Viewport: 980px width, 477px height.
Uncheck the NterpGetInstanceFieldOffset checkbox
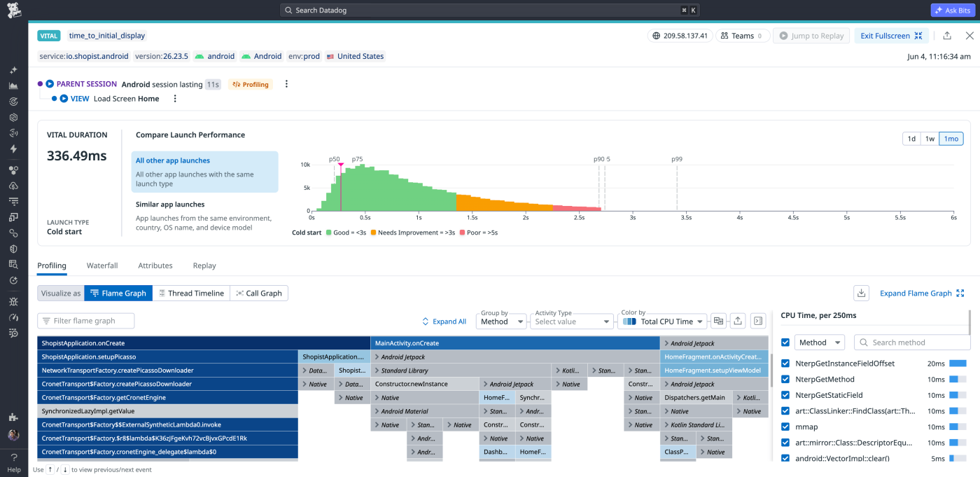coord(785,364)
